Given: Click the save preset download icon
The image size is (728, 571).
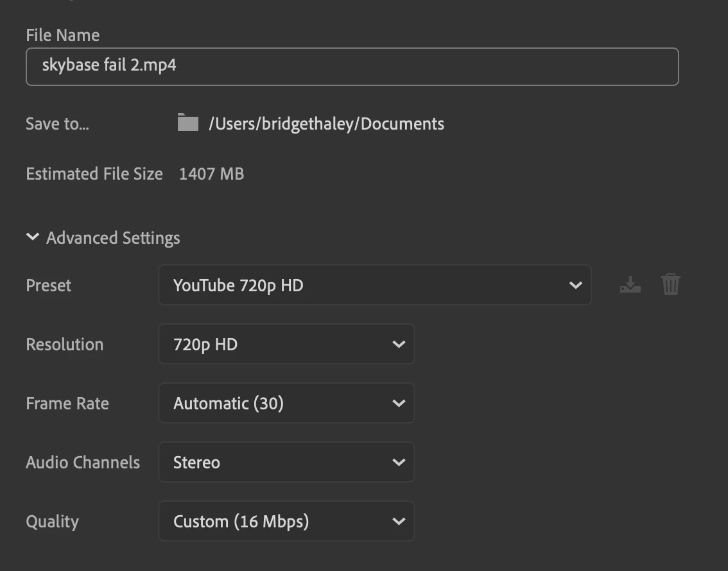Looking at the screenshot, I should (x=630, y=285).
